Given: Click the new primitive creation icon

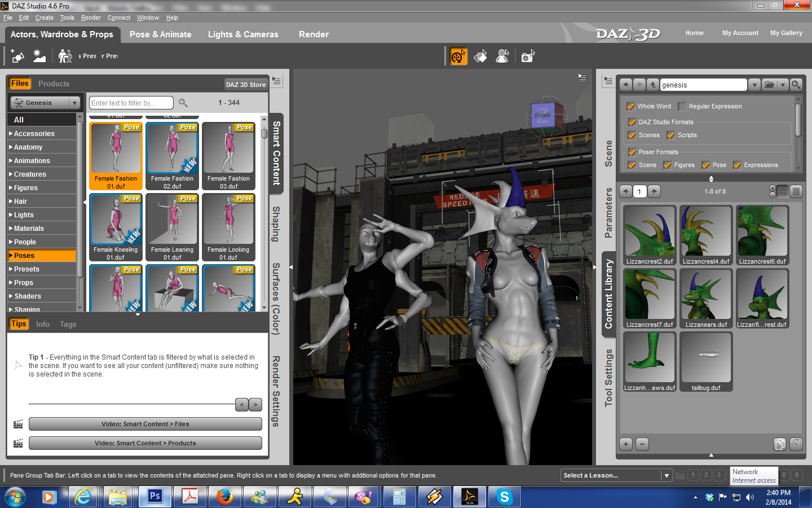Looking at the screenshot, I should [x=17, y=56].
